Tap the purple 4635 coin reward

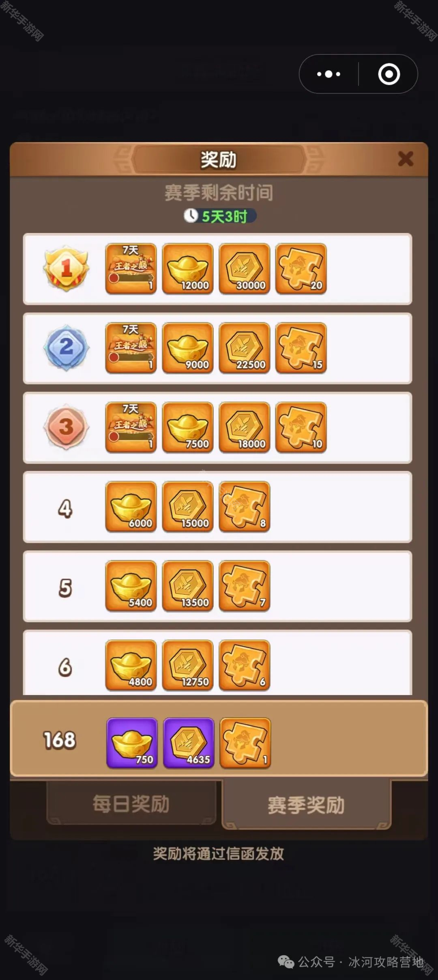pyautogui.click(x=189, y=743)
